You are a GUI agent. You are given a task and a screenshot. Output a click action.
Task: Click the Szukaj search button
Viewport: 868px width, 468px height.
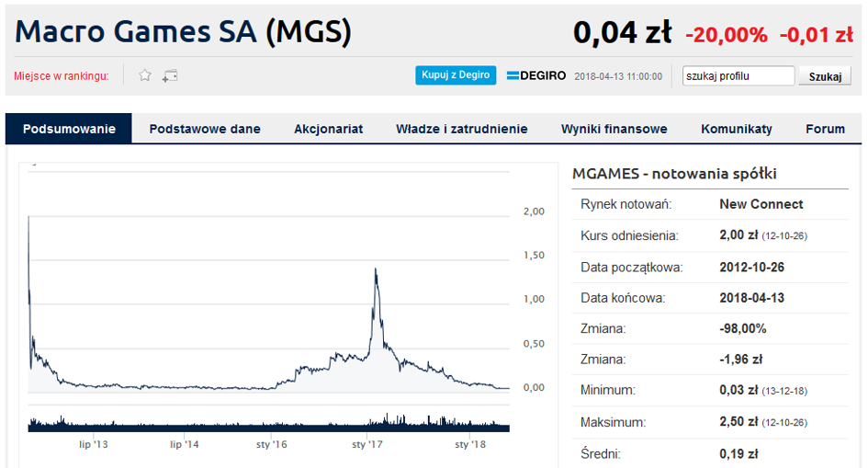click(824, 76)
